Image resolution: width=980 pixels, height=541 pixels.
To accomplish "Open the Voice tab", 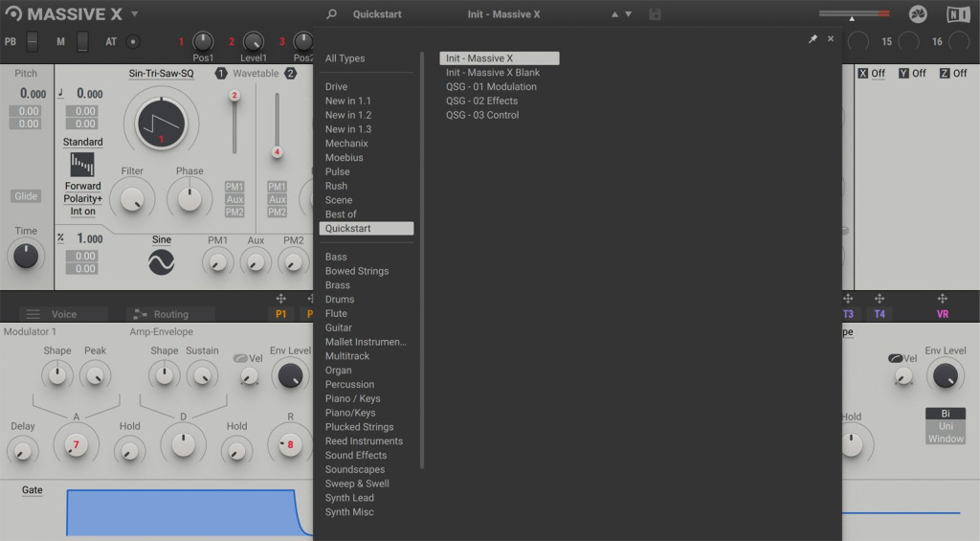I will click(64, 314).
